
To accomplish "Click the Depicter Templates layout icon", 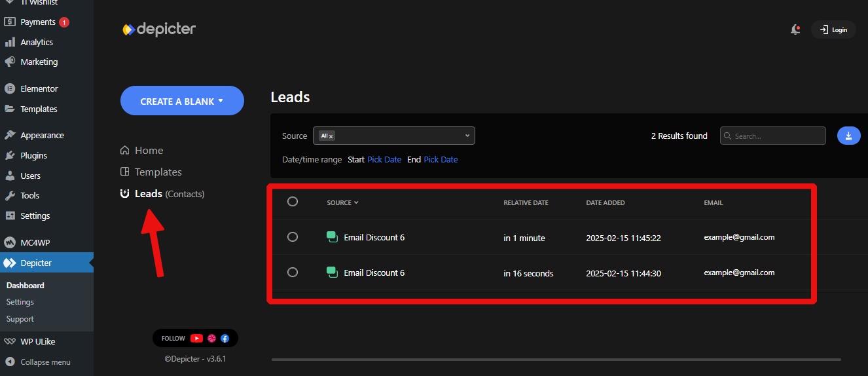I will (125, 172).
